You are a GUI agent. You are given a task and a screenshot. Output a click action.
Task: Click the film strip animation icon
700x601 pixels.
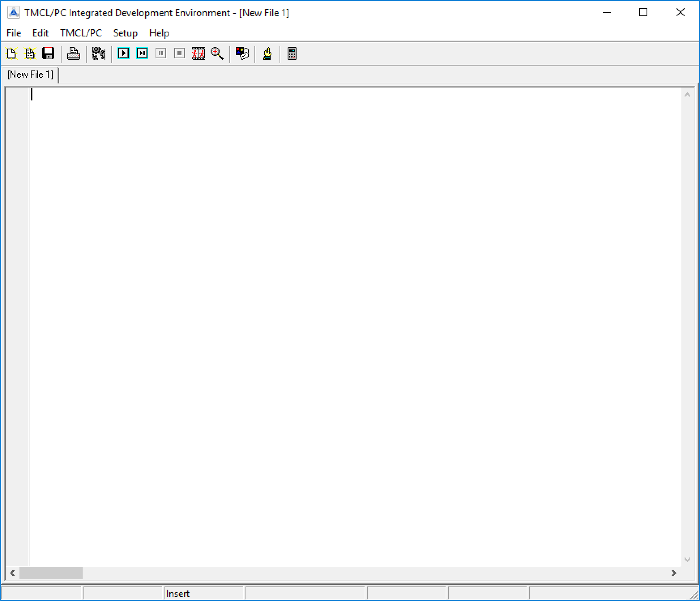(198, 53)
